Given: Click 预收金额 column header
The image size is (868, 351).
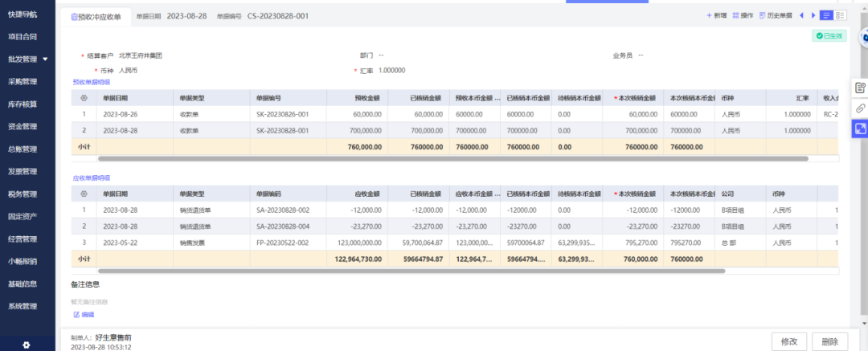Looking at the screenshot, I should pyautogui.click(x=357, y=98).
